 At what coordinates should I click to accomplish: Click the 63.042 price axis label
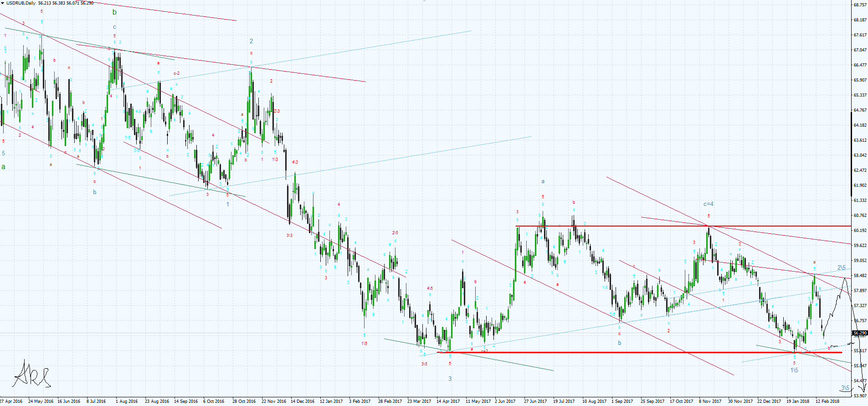860,155
